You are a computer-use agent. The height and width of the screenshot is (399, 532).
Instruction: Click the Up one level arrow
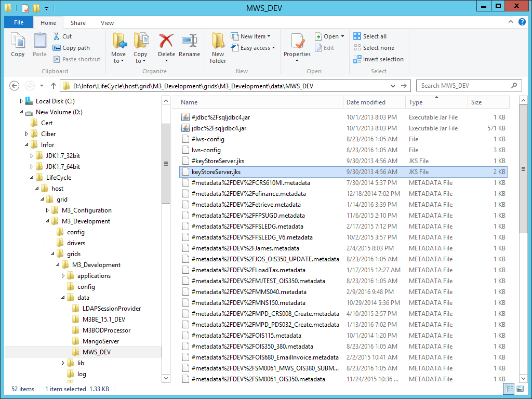[x=53, y=86]
